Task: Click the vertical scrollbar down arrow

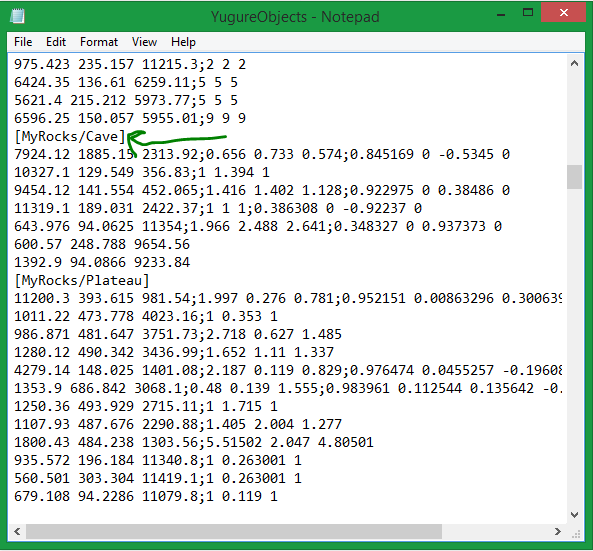Action: 574,515
